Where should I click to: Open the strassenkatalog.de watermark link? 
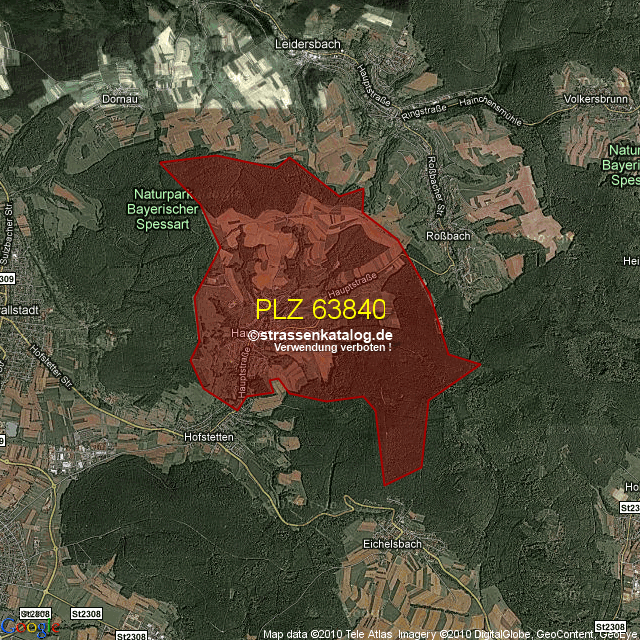click(x=320, y=335)
